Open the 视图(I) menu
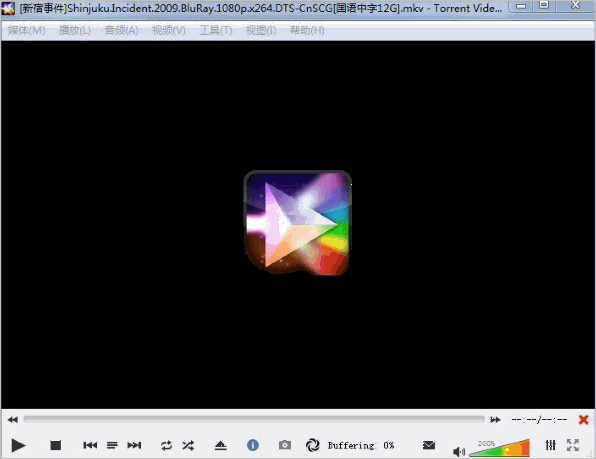Image resolution: width=596 pixels, height=459 pixels. [261, 30]
